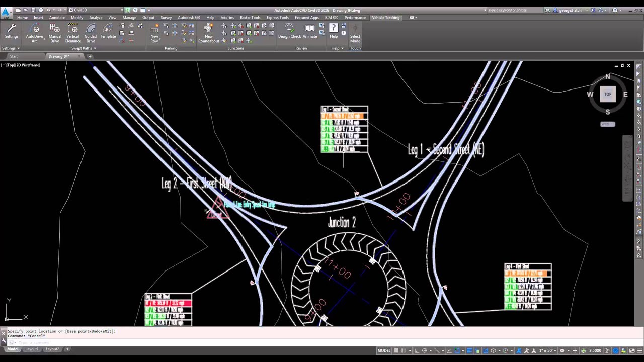
Task: Click the New drawing icon in quick access toolbar
Action: 18,10
